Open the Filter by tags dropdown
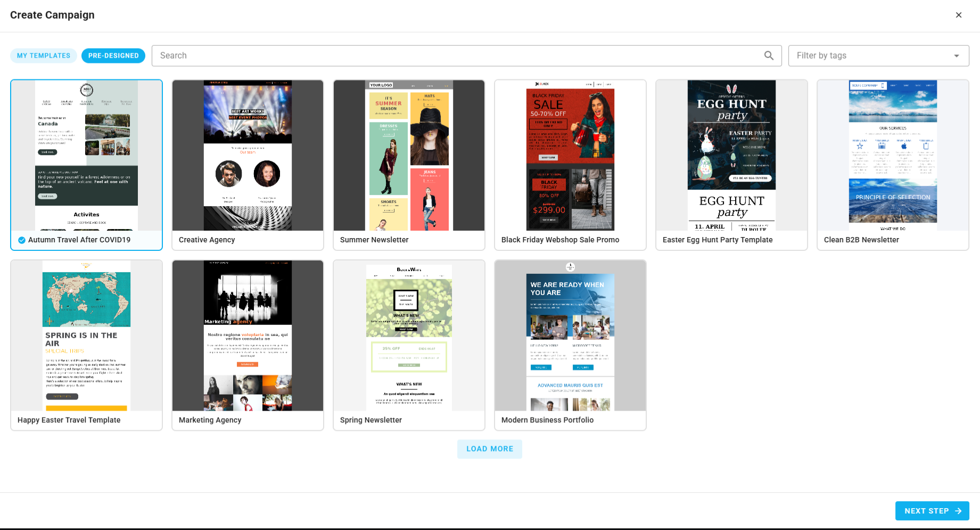The width and height of the screenshot is (980, 530). (878, 55)
